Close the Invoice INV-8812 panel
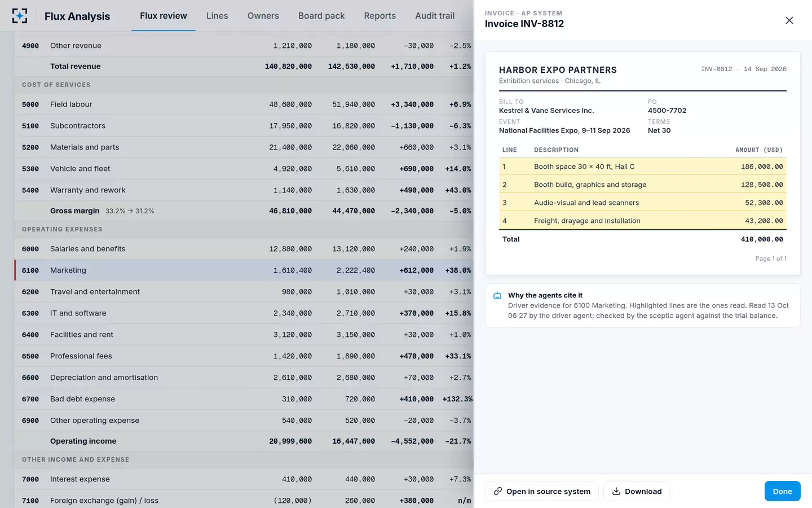Screen dimensions: 812x508 coord(789,20)
